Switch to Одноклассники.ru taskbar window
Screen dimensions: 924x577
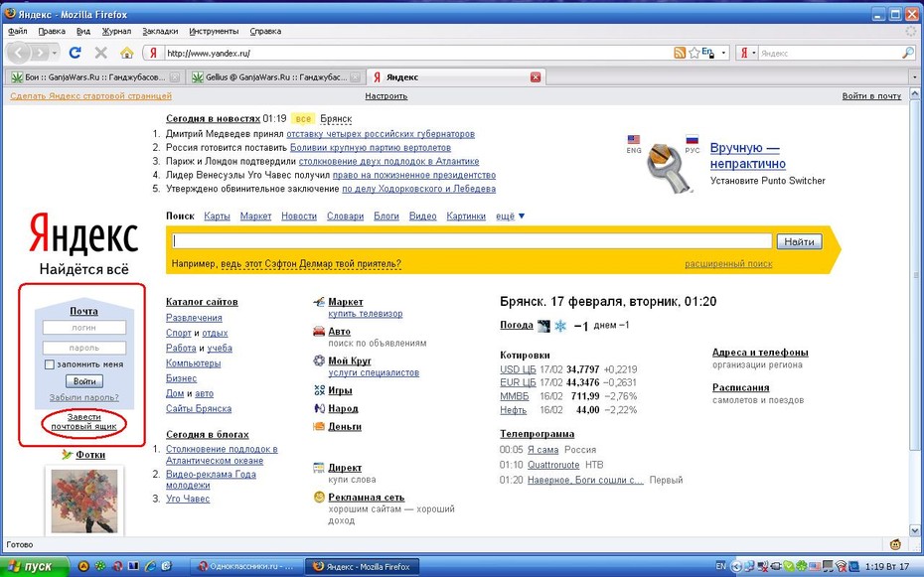click(247, 566)
